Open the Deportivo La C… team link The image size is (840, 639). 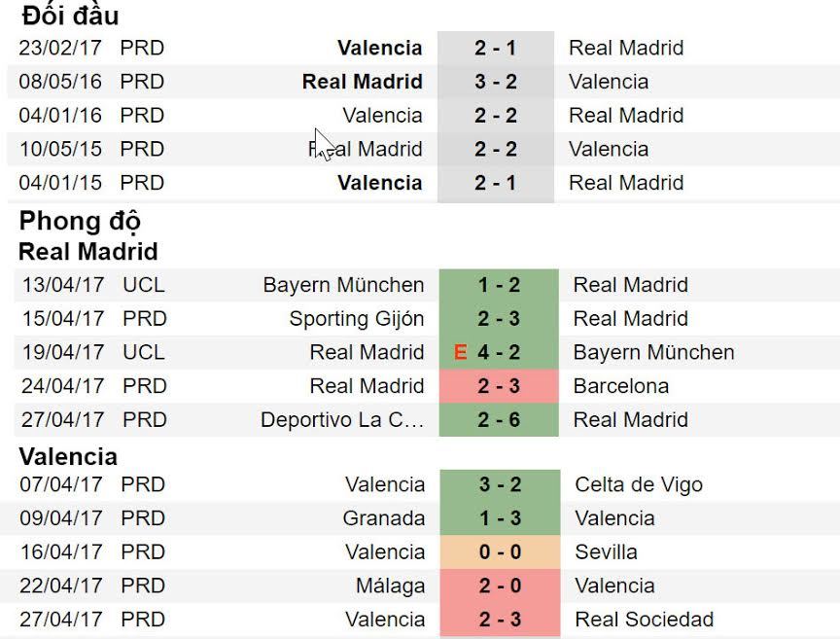(x=342, y=420)
